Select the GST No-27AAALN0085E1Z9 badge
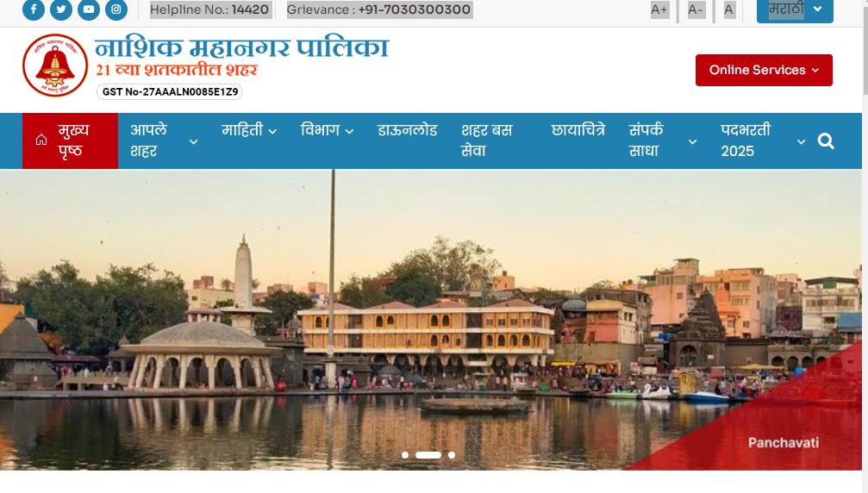The height and width of the screenshot is (493, 868). click(170, 92)
